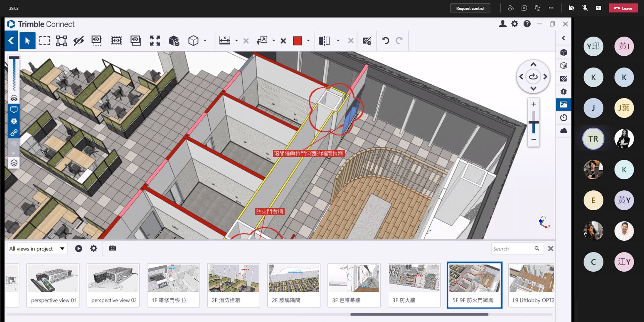Click the undo arrow
Screen dimensions: 644x322
pos(385,41)
